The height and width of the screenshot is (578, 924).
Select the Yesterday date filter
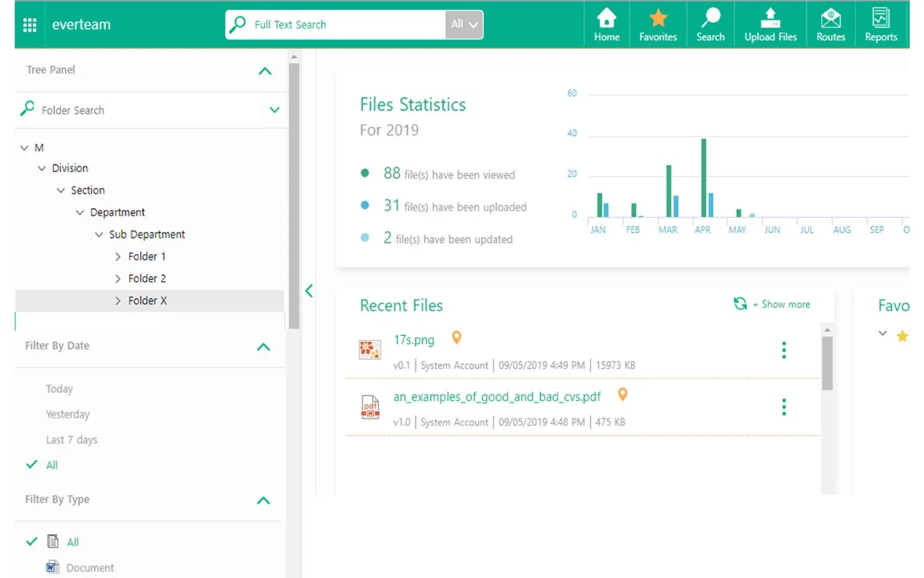(x=68, y=414)
